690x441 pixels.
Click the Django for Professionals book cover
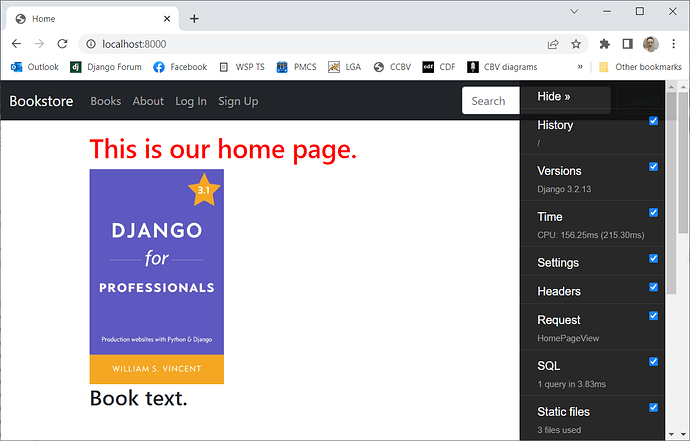coord(157,276)
